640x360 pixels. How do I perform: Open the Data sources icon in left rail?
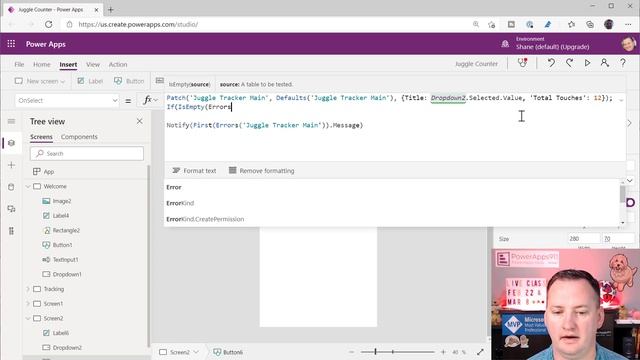pos(11,187)
